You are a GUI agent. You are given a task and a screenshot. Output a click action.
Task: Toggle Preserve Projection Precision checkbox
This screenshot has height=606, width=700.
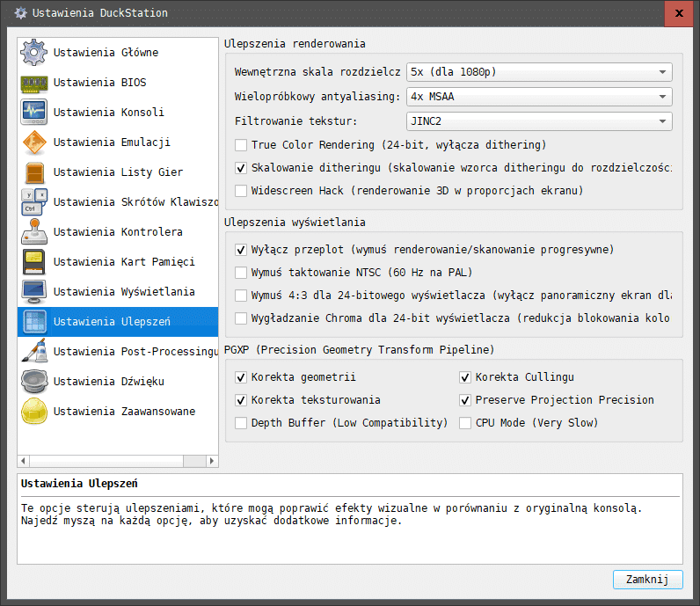pos(465,400)
